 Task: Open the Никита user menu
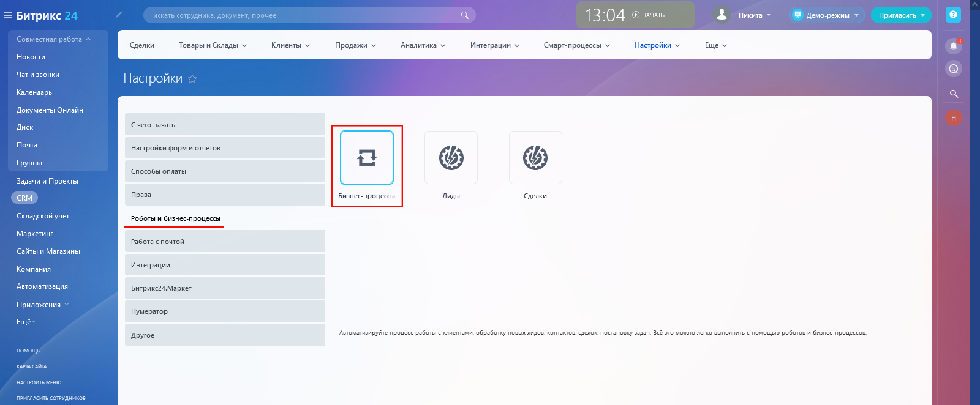tap(743, 15)
